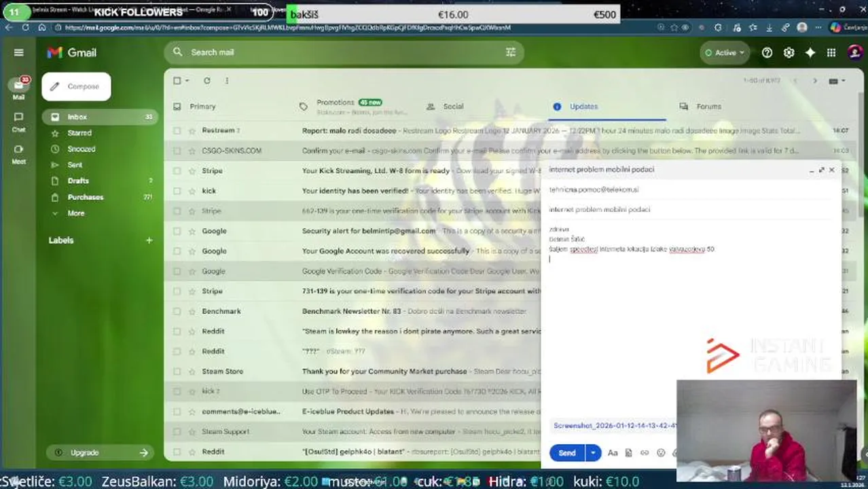Screen dimensions: 868x489
Task: Select the Steam Support email checkbox
Action: point(177,431)
